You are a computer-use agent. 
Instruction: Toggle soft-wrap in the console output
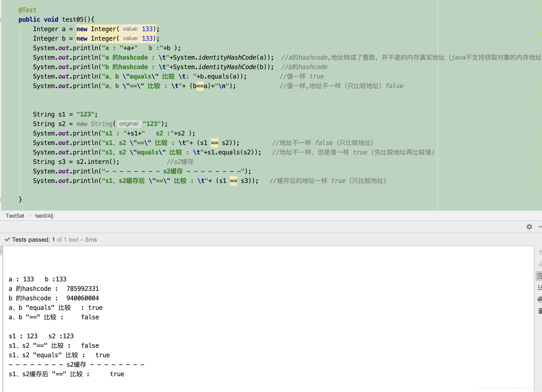coord(540,276)
